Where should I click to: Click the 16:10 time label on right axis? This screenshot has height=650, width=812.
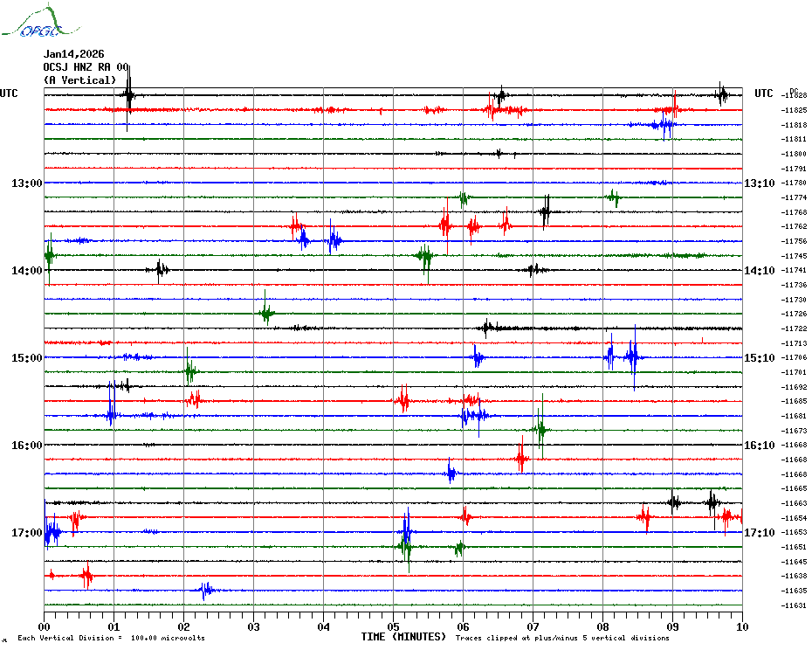(759, 446)
